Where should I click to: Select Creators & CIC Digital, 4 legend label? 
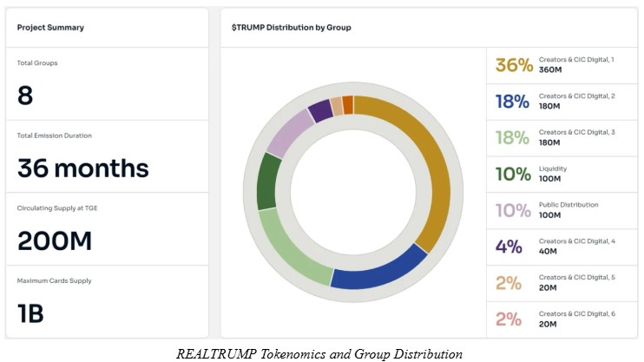pos(576,241)
